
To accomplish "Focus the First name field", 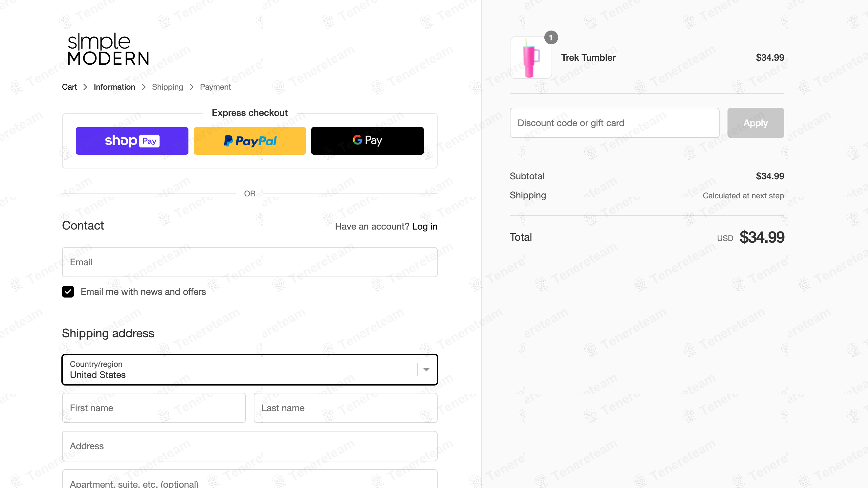I will pyautogui.click(x=154, y=408).
